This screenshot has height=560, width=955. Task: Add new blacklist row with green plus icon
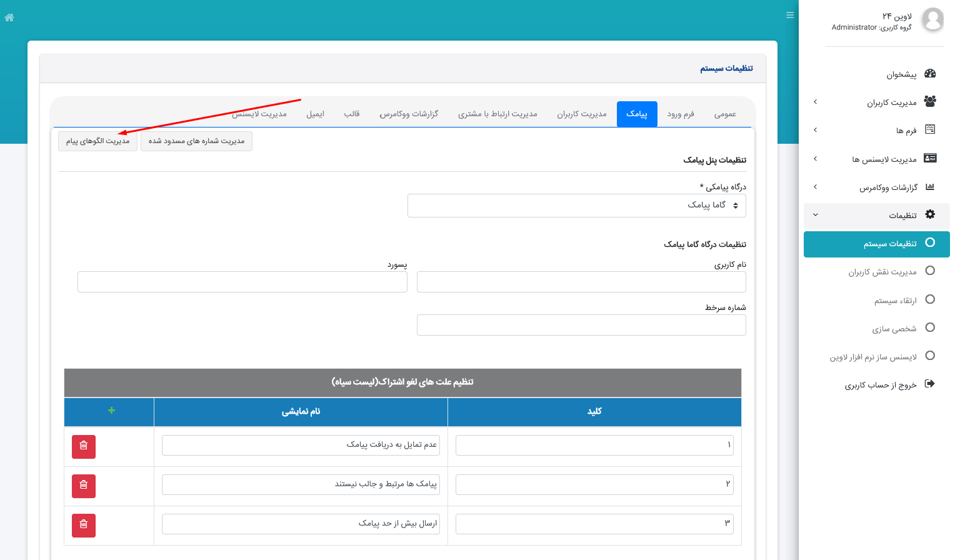(111, 411)
